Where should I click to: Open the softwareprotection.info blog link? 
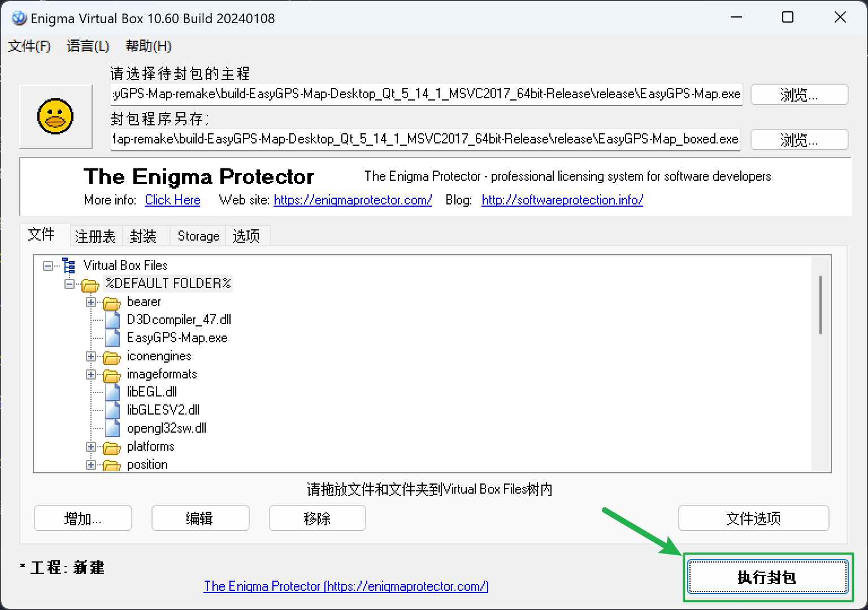pos(562,200)
